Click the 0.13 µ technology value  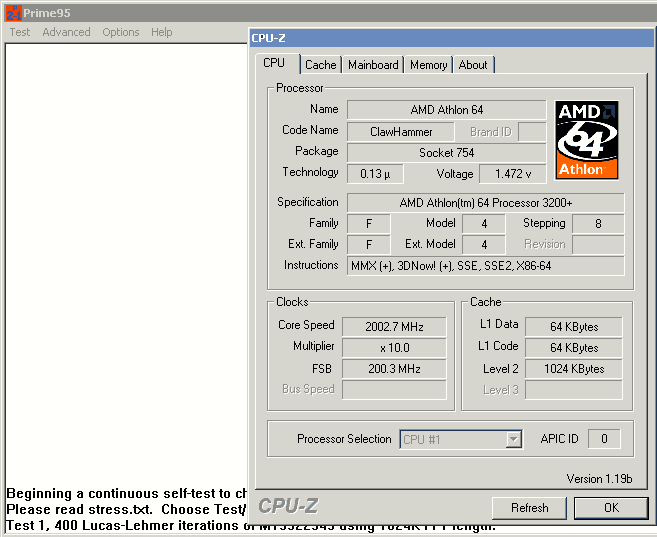[375, 174]
